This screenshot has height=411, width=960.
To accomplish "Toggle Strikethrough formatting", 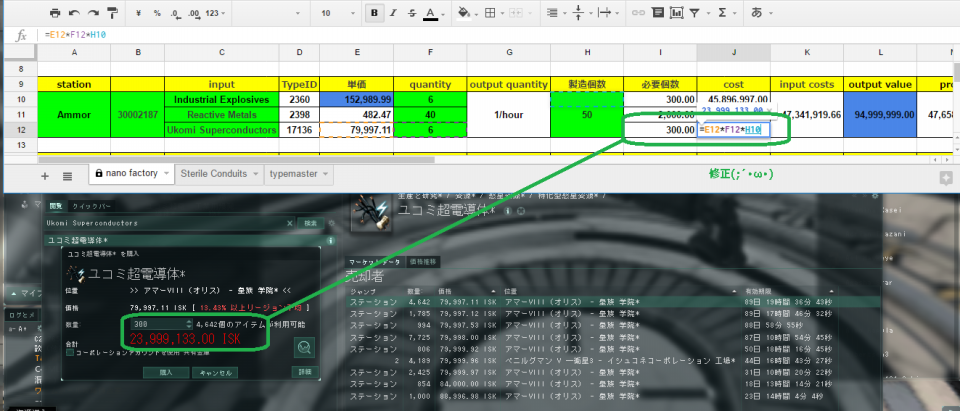I will point(412,13).
